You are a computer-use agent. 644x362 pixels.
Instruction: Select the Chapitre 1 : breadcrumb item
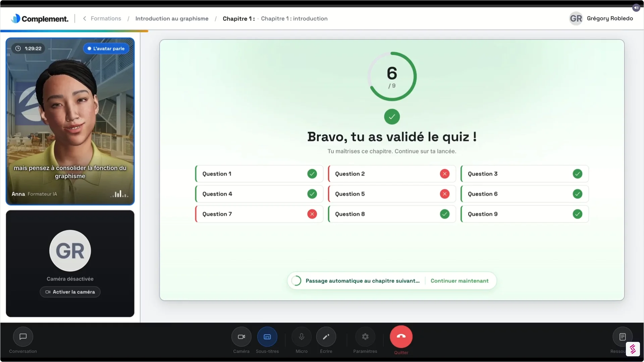(239, 18)
